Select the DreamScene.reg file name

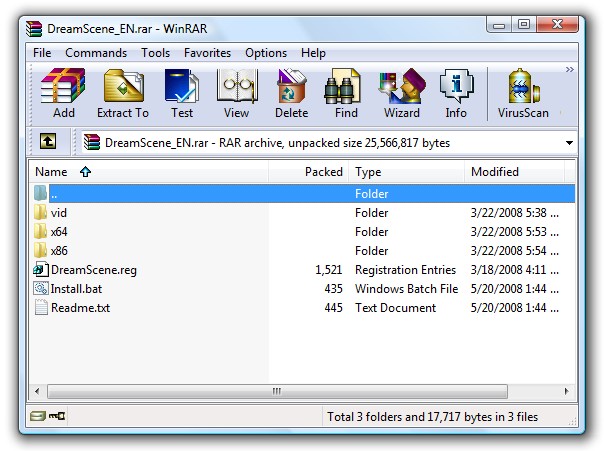94,270
